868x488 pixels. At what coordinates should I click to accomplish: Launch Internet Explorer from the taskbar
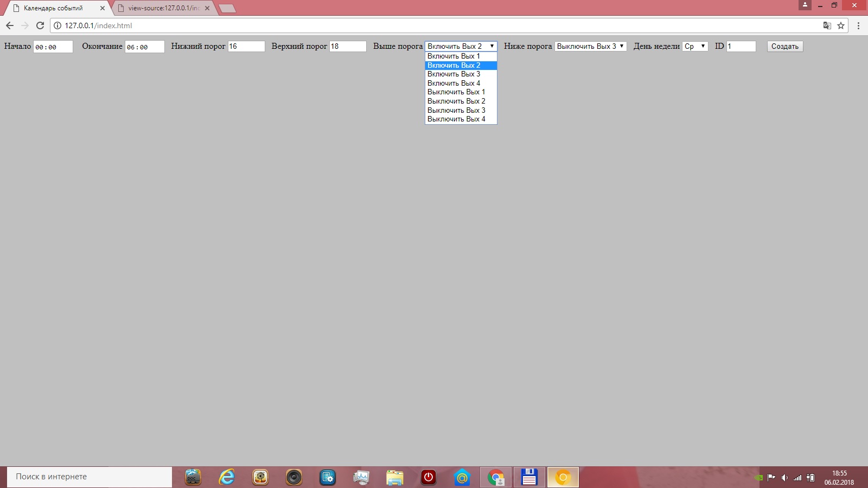[227, 477]
